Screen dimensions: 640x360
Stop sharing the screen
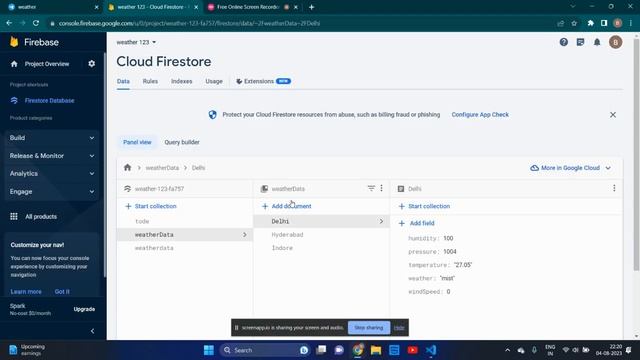click(x=369, y=328)
